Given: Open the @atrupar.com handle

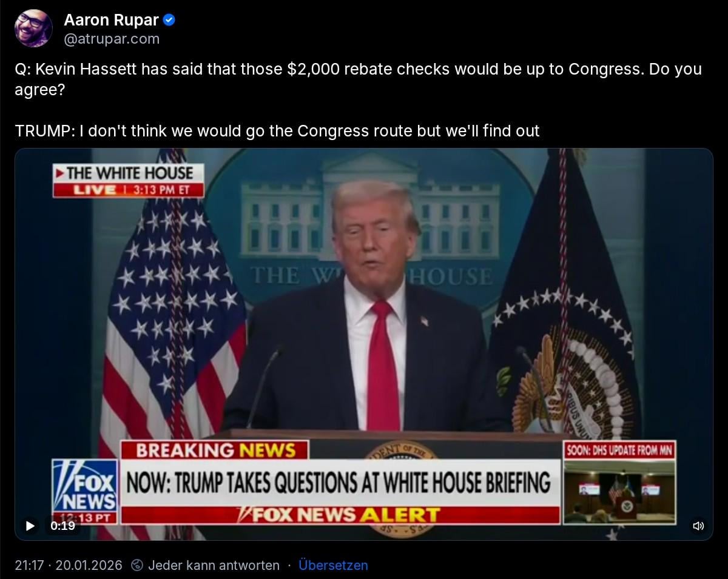Looking at the screenshot, I should tap(112, 39).
